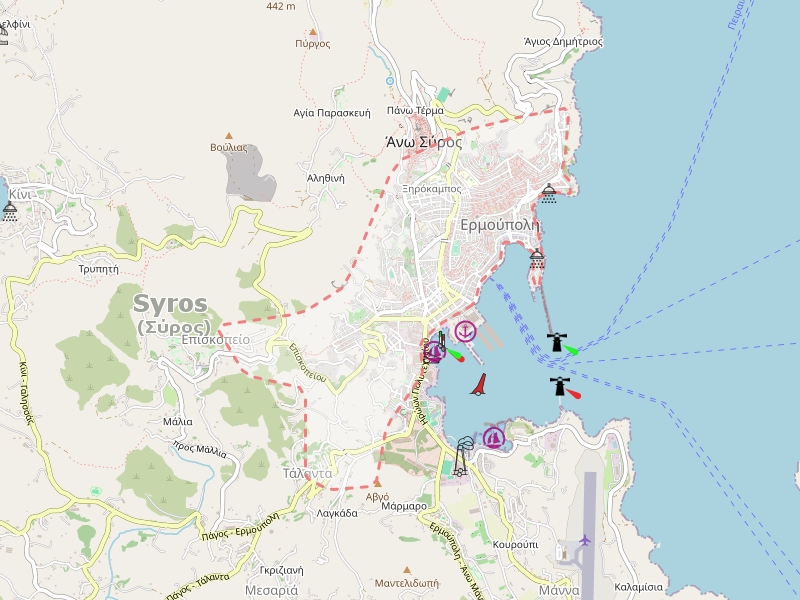Click the Καλαμίσια place label

(x=639, y=587)
